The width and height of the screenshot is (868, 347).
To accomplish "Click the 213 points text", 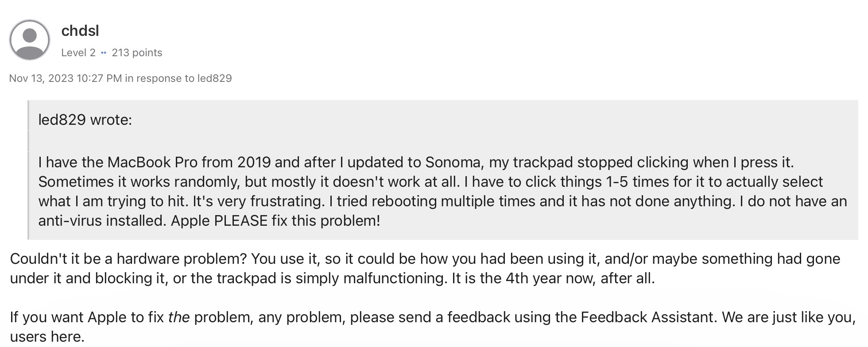I will point(137,53).
